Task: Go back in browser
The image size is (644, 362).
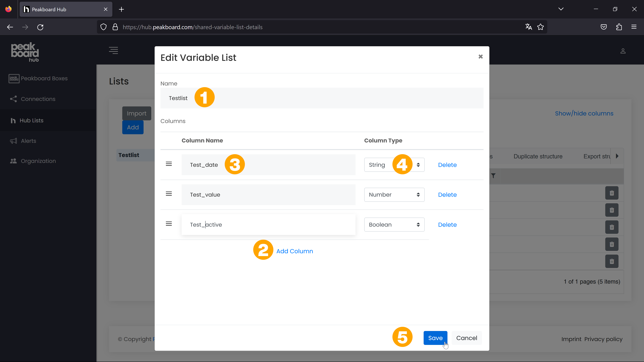Action: click(10, 27)
